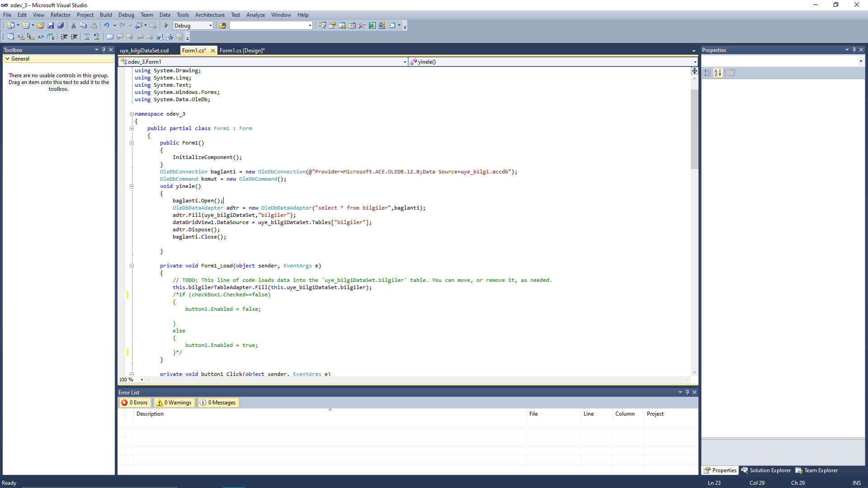Toggle the 0 Messages filter
Image resolution: width=868 pixels, height=488 pixels.
[218, 403]
